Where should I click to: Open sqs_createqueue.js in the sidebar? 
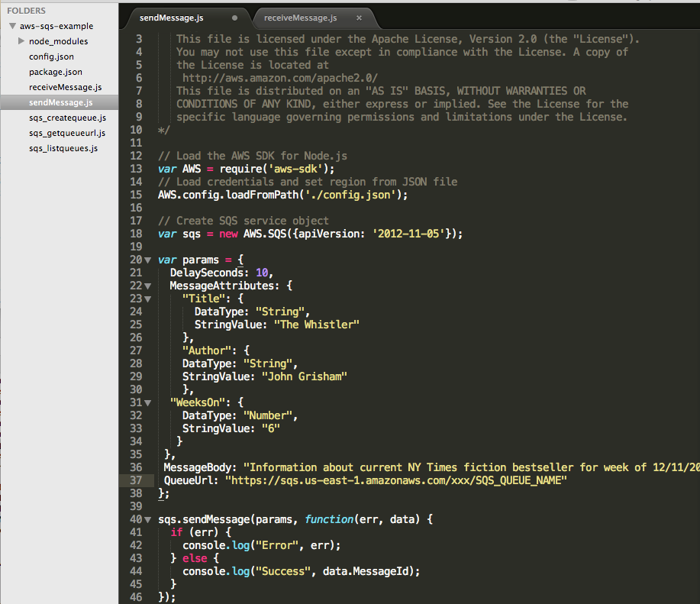(67, 118)
